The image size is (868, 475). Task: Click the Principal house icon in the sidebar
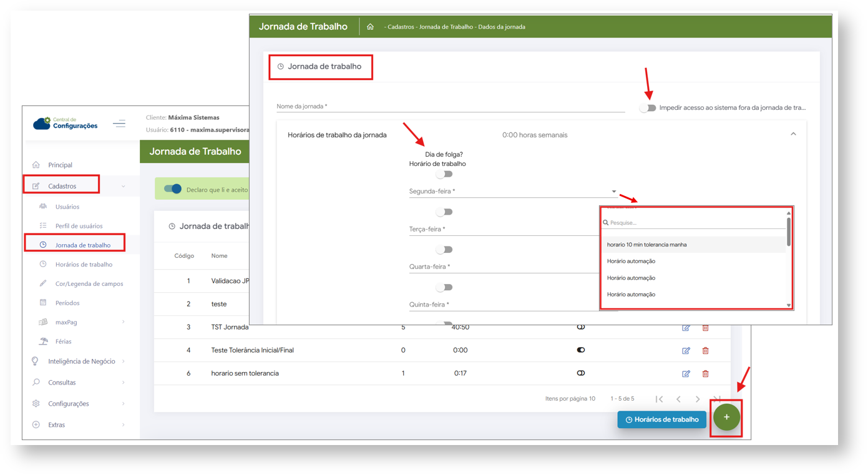click(36, 165)
